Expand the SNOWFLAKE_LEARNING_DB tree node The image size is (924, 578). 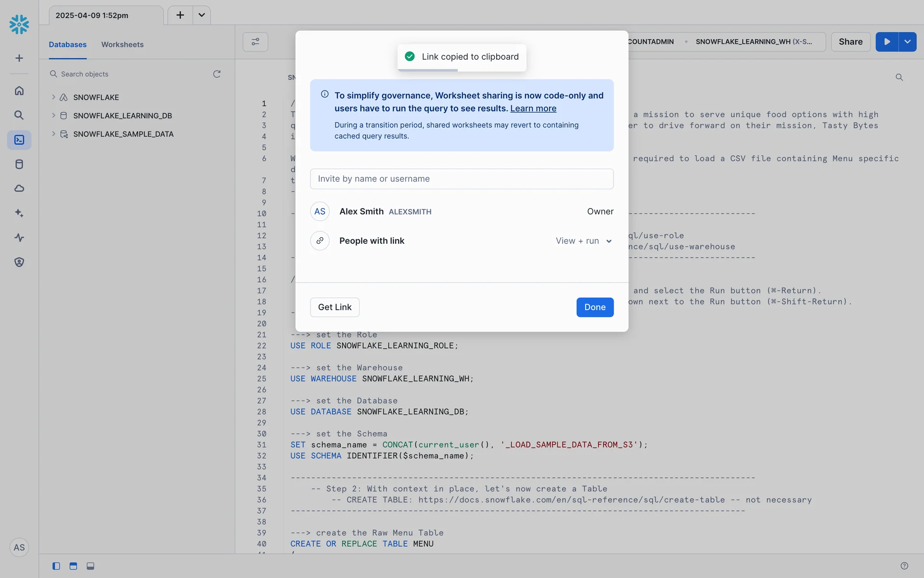tap(53, 116)
